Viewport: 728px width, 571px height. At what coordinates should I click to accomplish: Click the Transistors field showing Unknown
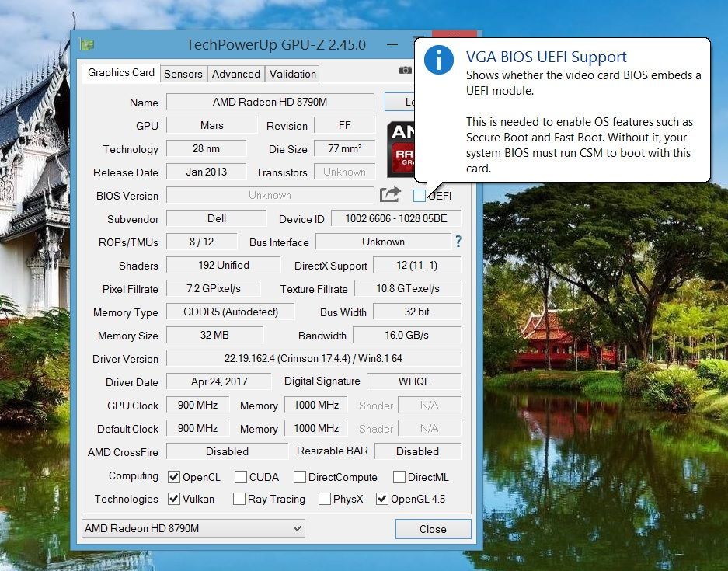tap(344, 172)
